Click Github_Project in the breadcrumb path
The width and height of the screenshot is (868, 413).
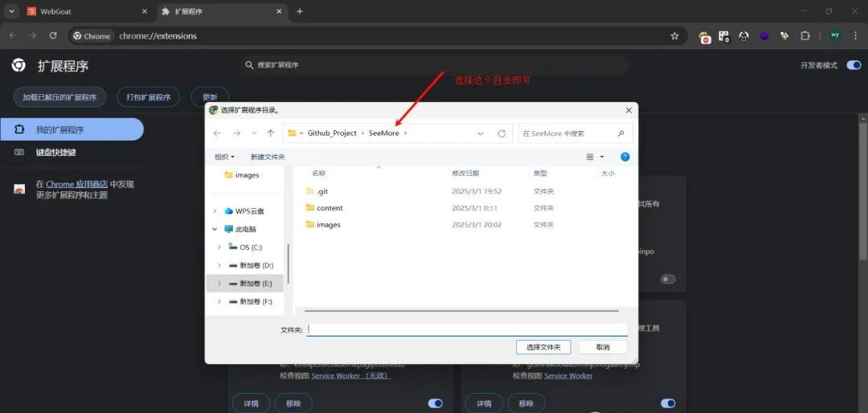click(332, 133)
